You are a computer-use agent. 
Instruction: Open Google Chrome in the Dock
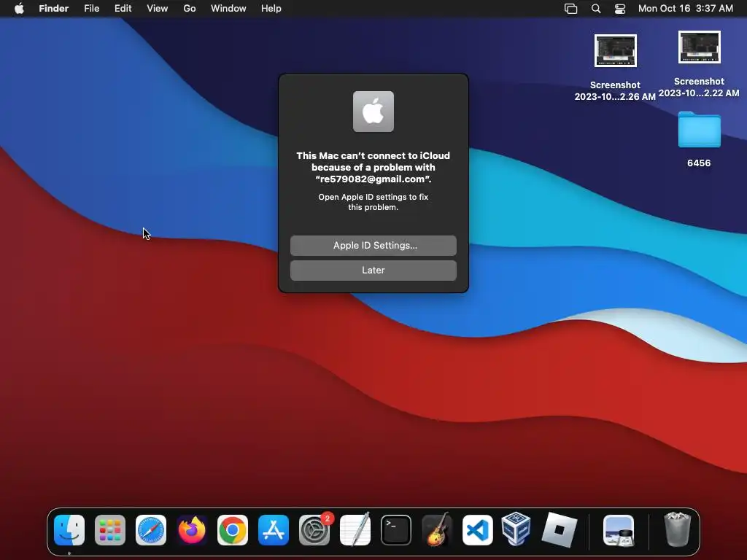[233, 530]
